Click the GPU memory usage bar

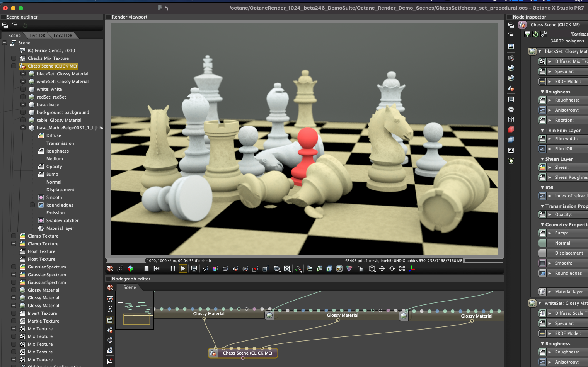(x=483, y=261)
